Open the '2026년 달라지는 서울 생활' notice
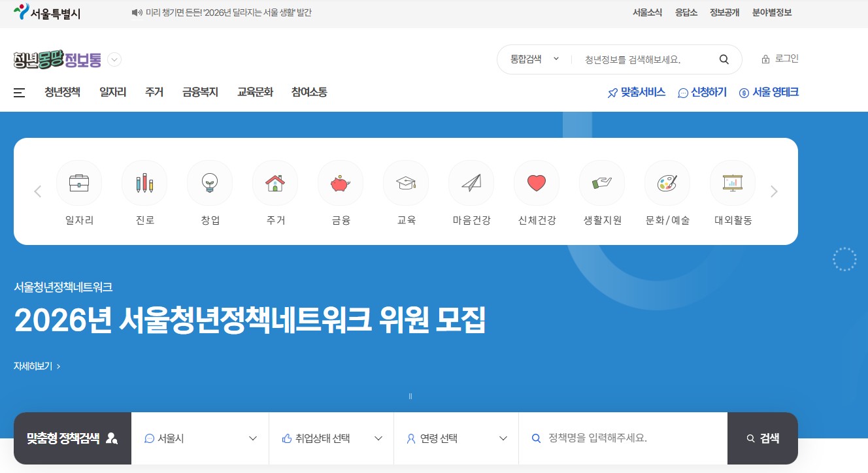 click(229, 12)
